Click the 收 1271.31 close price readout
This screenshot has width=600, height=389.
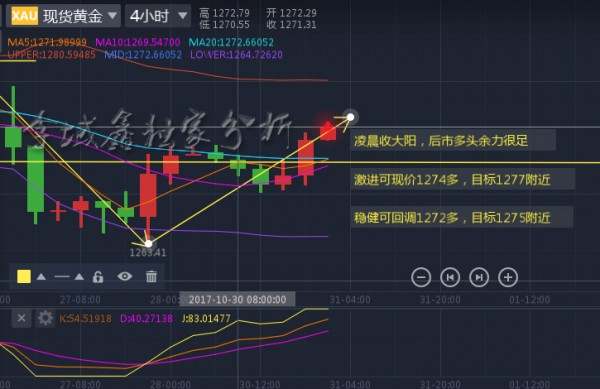[x=292, y=25]
